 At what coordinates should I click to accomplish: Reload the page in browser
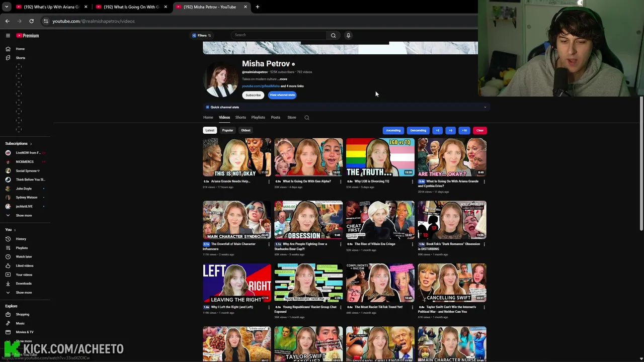[31, 21]
